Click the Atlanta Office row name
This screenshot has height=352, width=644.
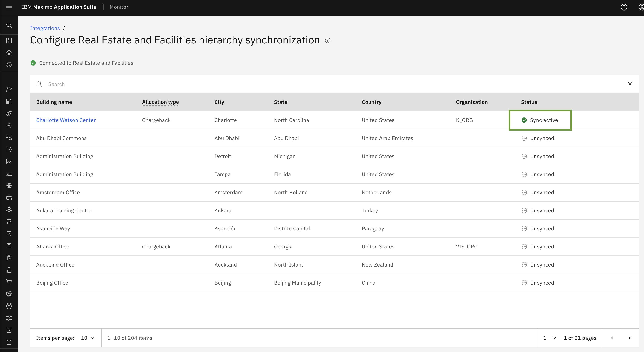53,247
